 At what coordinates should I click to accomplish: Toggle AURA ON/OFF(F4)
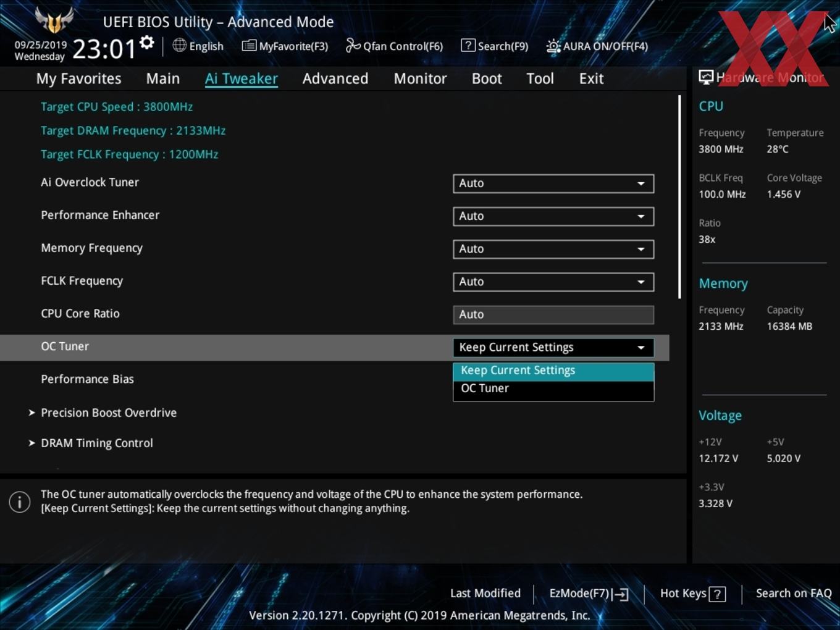tap(597, 46)
